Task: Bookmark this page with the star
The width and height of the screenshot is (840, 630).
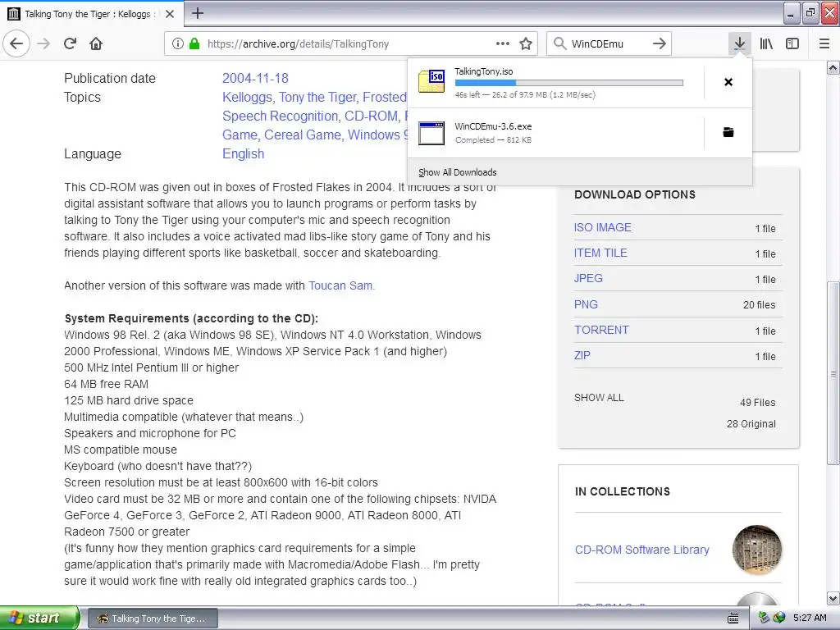Action: coord(526,43)
